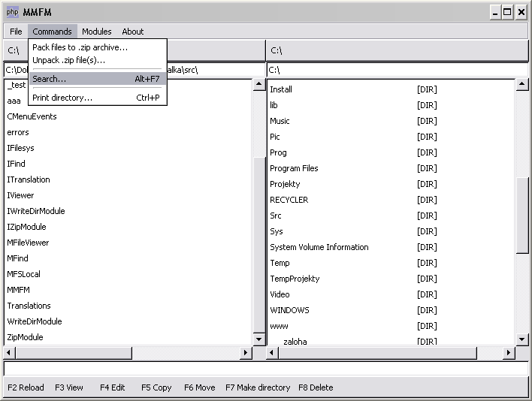Click right panel scroll left arrow
This screenshot has height=401, width=532.
click(x=272, y=353)
